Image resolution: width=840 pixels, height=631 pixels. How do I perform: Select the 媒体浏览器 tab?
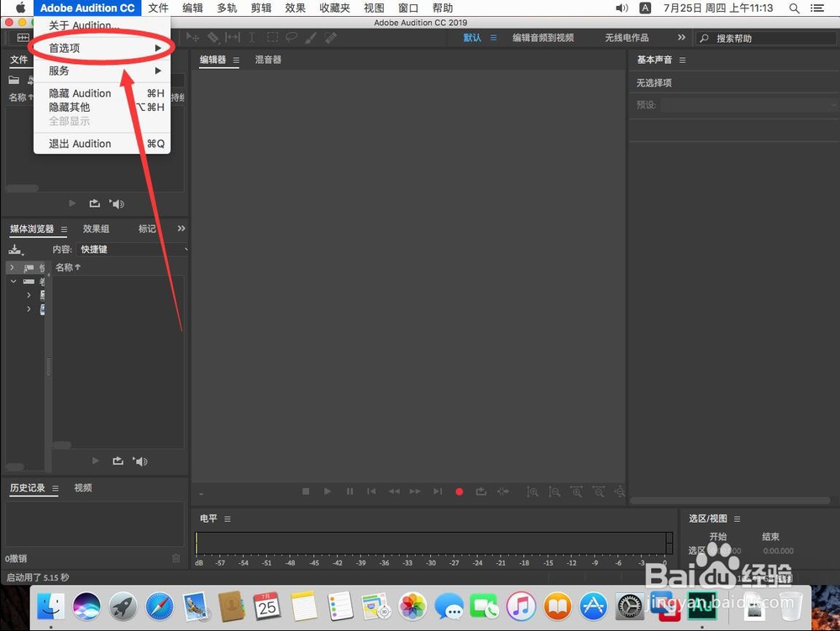[x=32, y=229]
